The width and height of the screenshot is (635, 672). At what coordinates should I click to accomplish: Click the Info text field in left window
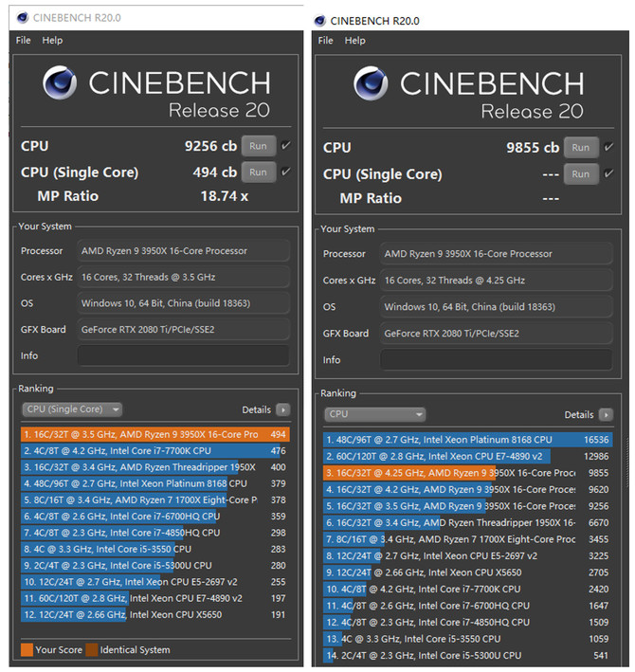(183, 355)
